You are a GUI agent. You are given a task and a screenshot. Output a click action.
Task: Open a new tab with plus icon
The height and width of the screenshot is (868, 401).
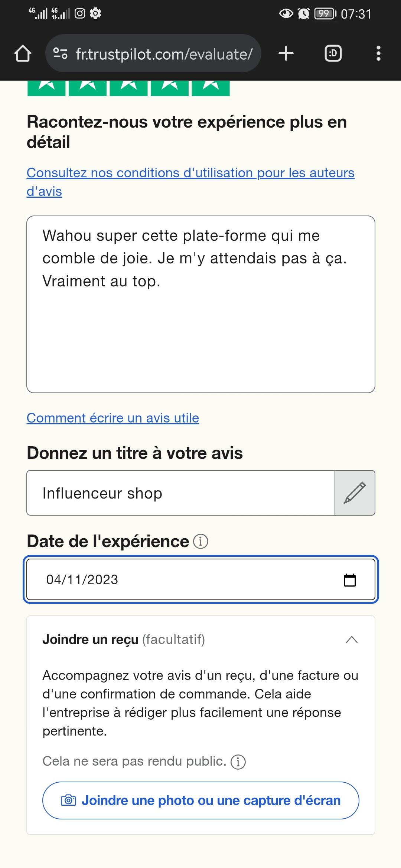pos(286,53)
